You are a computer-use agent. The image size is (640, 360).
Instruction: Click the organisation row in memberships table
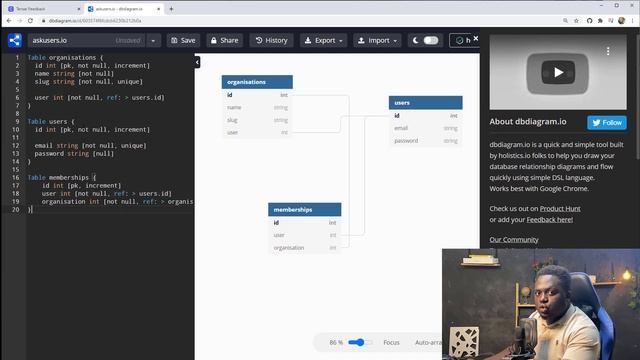[x=304, y=248]
